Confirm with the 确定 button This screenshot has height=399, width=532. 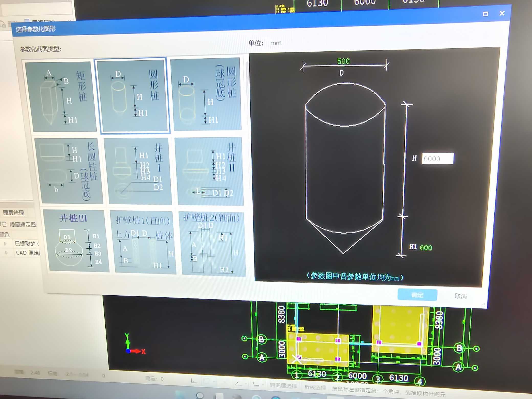click(x=417, y=295)
